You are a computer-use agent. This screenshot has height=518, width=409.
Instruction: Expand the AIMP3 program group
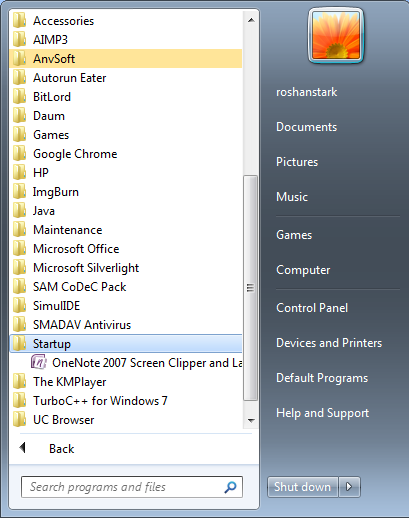[x=126, y=40]
